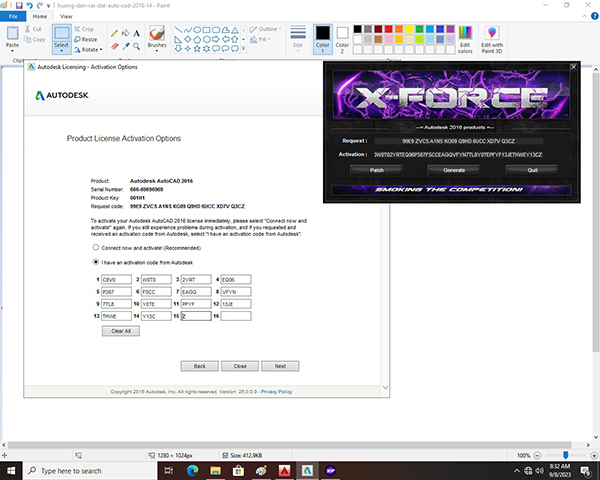Image resolution: width=600 pixels, height=480 pixels.
Task: Redo the last undone action in Paint
Action: [x=39, y=5]
